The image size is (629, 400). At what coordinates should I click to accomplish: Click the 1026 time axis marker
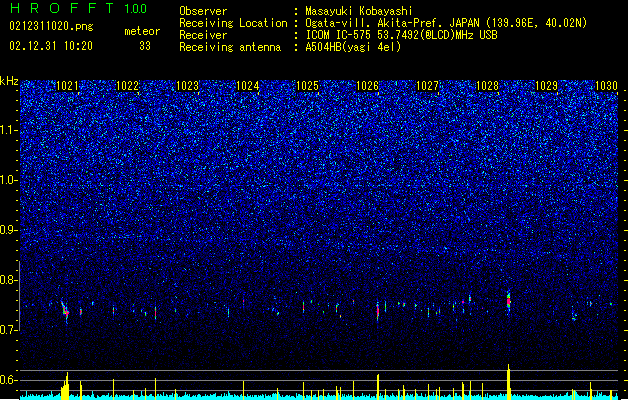(367, 86)
